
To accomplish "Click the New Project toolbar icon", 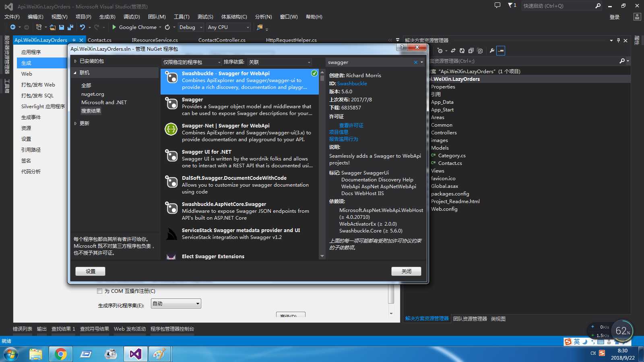I will [39, 27].
